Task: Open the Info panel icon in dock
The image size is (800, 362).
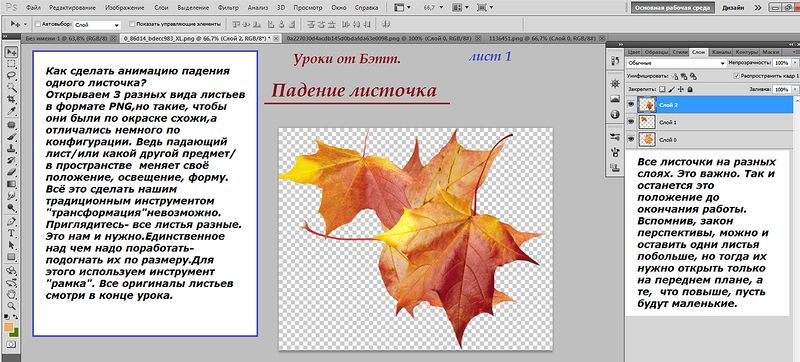Action: (615, 115)
